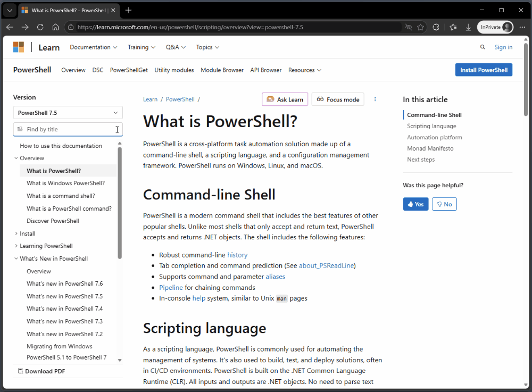The height and width of the screenshot is (392, 532).
Task: Open Utility modules nav item
Action: coord(174,70)
